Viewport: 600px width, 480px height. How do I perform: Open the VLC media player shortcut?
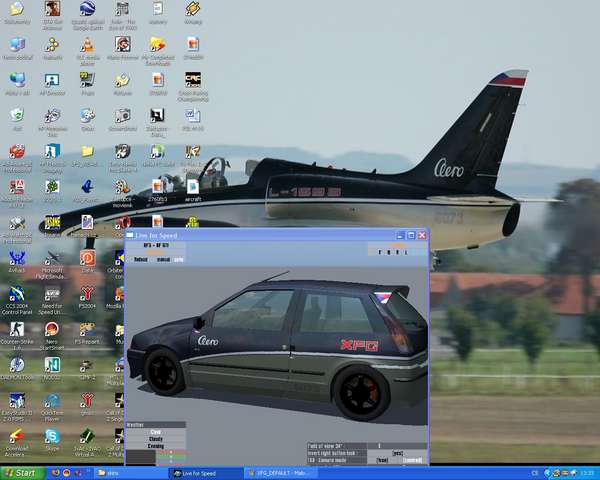click(x=88, y=51)
